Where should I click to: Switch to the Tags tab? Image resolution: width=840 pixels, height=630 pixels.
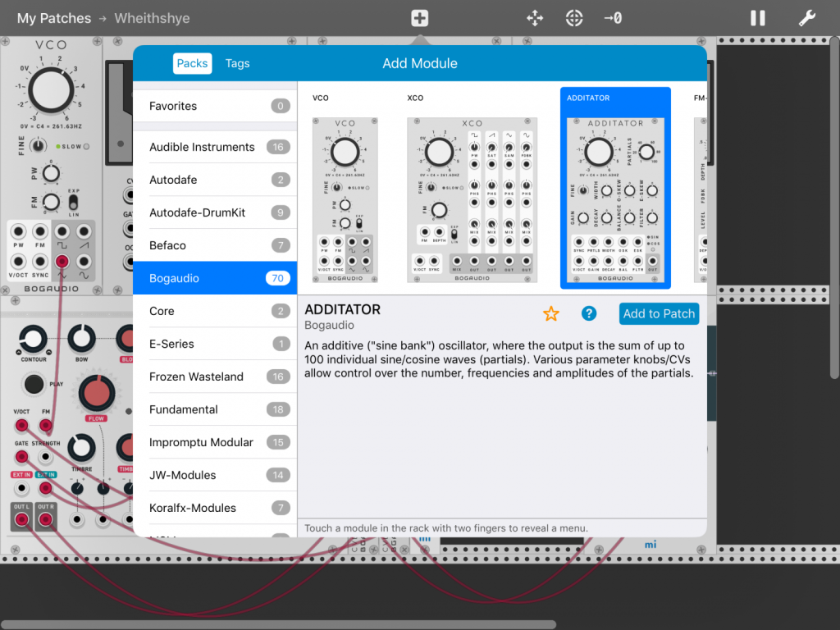(237, 63)
